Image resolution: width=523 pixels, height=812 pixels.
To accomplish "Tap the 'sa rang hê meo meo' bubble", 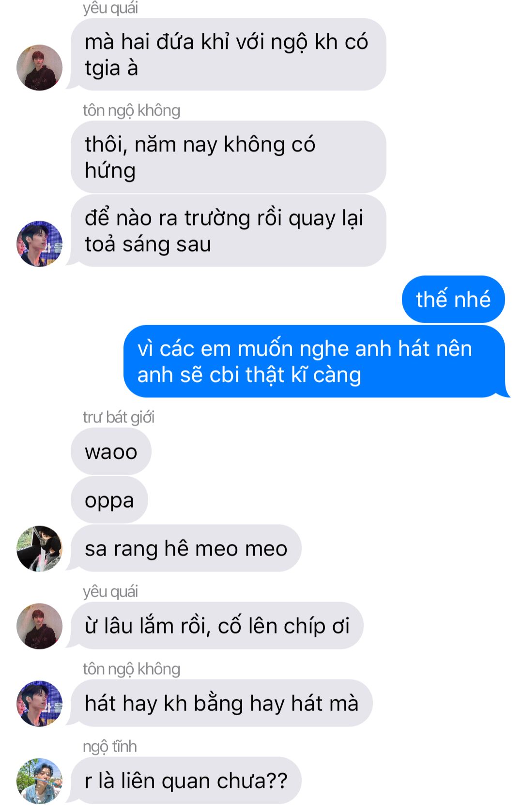I will [186, 548].
